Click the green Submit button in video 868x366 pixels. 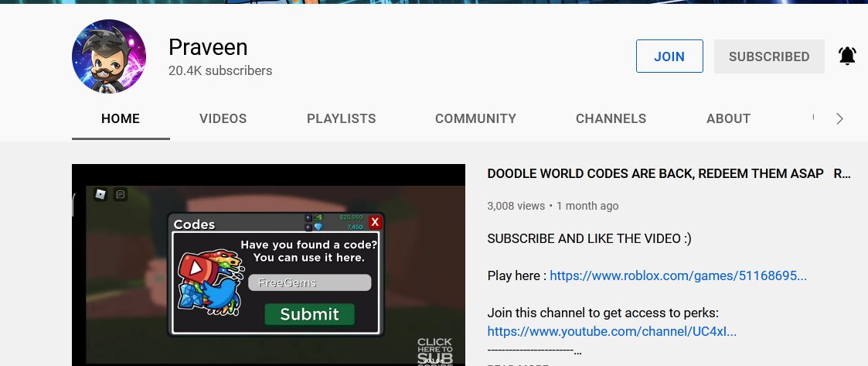(x=309, y=314)
